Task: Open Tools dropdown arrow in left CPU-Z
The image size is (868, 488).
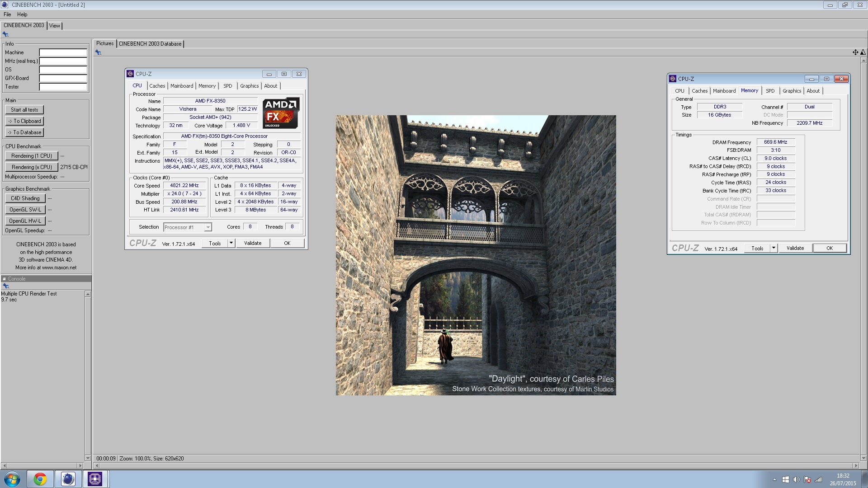Action: (x=231, y=243)
